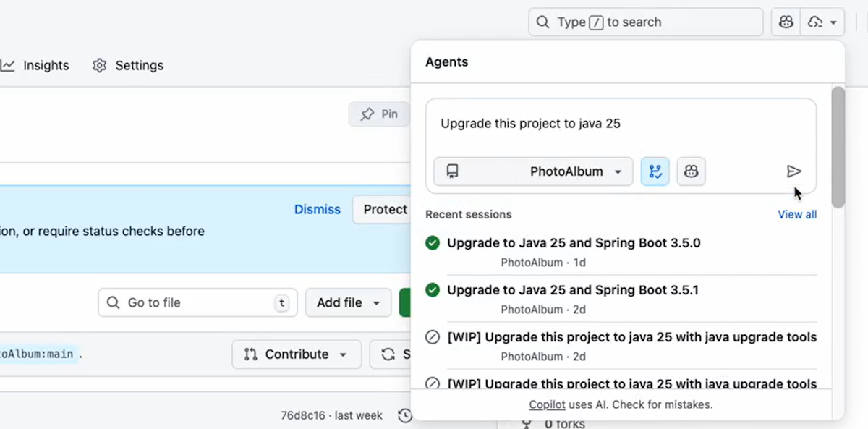Click the send arrow to submit prompt
Image resolution: width=868 pixels, height=429 pixels.
[793, 171]
